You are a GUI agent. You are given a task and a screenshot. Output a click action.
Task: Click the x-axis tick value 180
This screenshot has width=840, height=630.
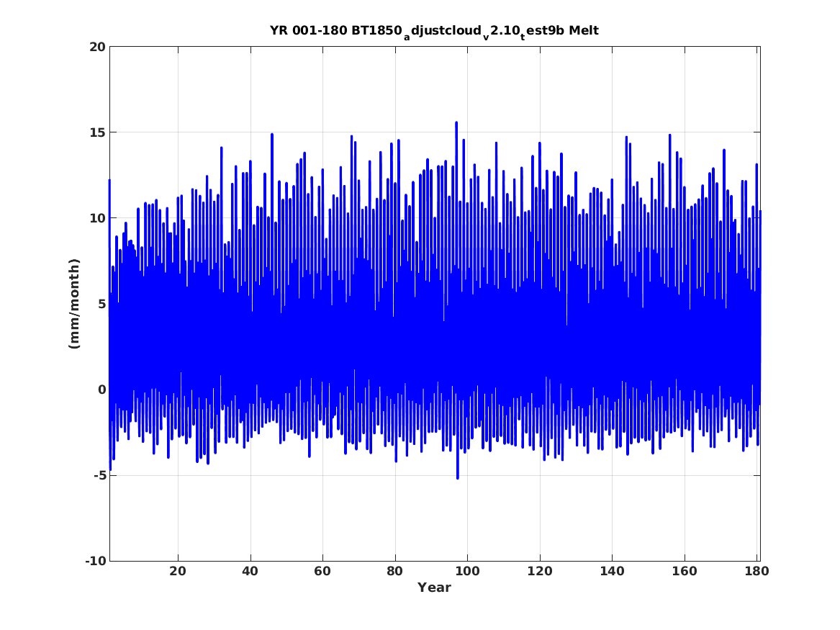pyautogui.click(x=757, y=571)
